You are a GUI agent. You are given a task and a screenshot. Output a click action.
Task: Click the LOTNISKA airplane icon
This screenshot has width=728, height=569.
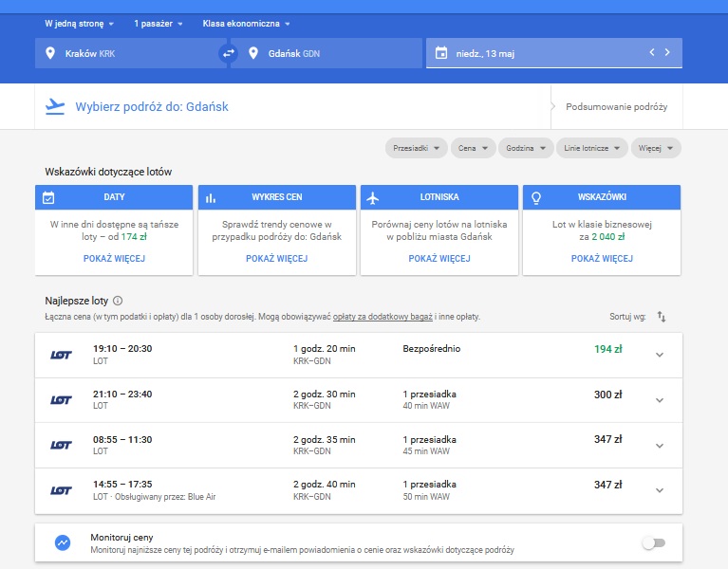pos(373,198)
